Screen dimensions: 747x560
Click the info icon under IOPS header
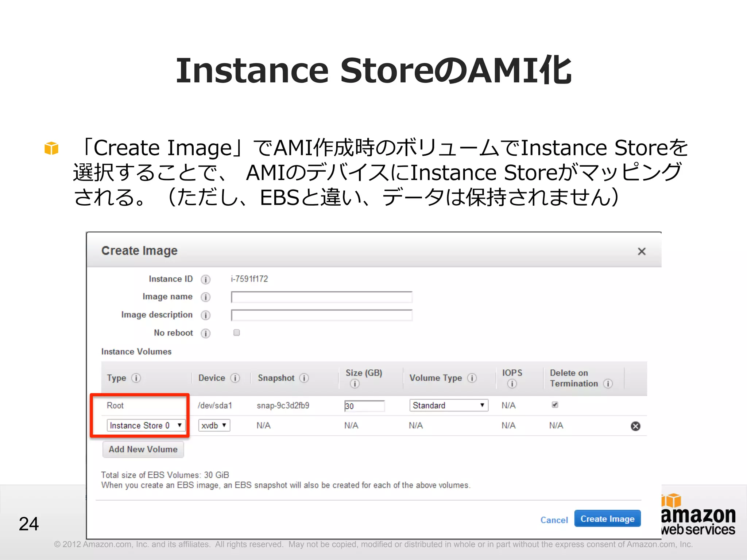click(512, 384)
